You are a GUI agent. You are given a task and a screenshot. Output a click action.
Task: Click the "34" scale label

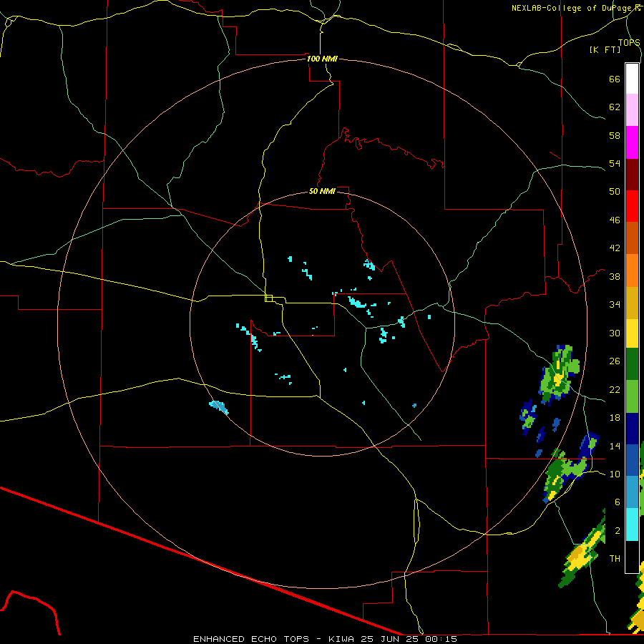tap(615, 305)
